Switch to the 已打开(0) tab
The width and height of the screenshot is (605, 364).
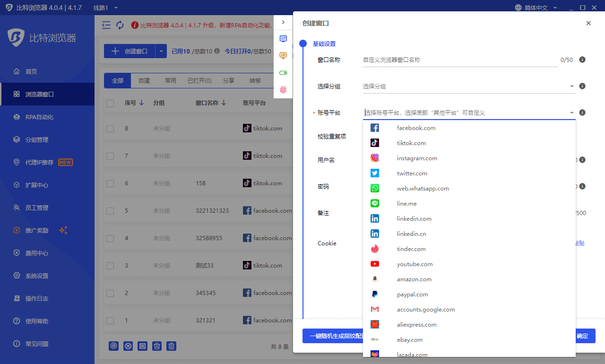[199, 80]
